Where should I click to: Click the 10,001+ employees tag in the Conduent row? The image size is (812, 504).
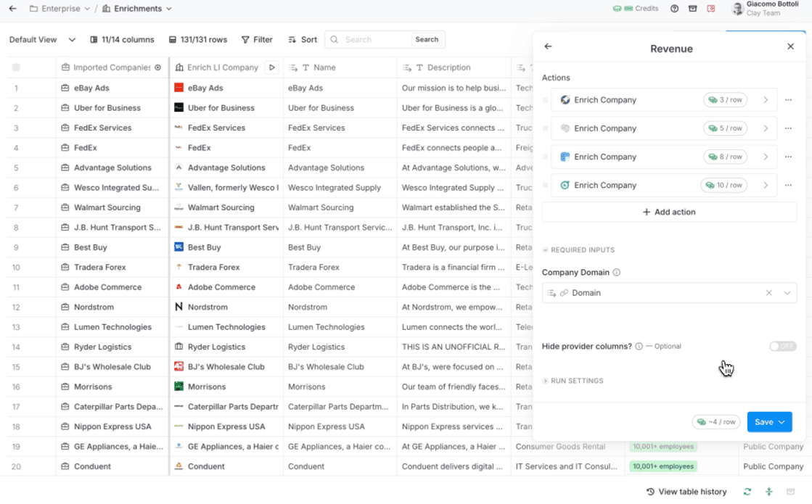tap(663, 466)
